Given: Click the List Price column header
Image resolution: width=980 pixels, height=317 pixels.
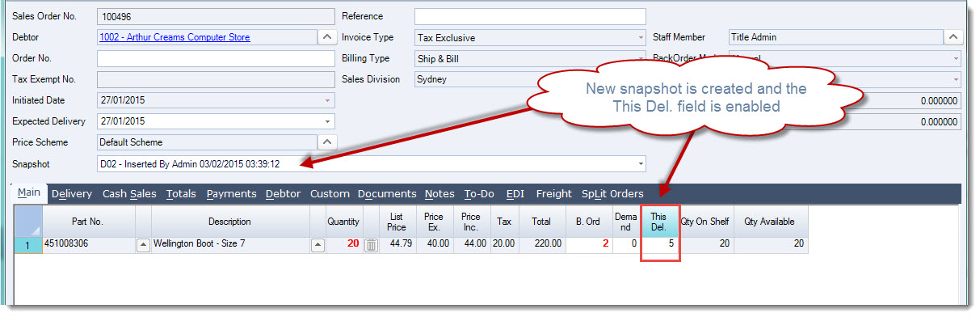Looking at the screenshot, I should pos(397,221).
